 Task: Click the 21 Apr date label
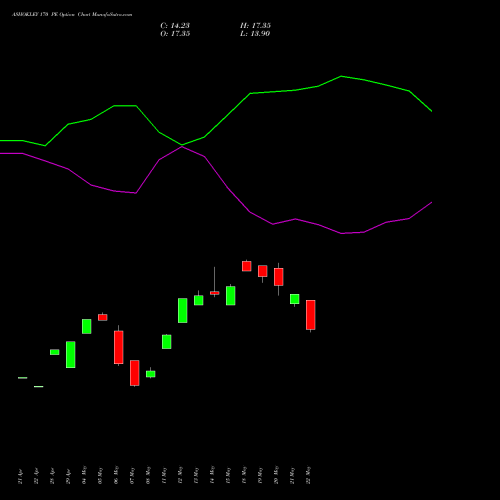tap(20, 476)
